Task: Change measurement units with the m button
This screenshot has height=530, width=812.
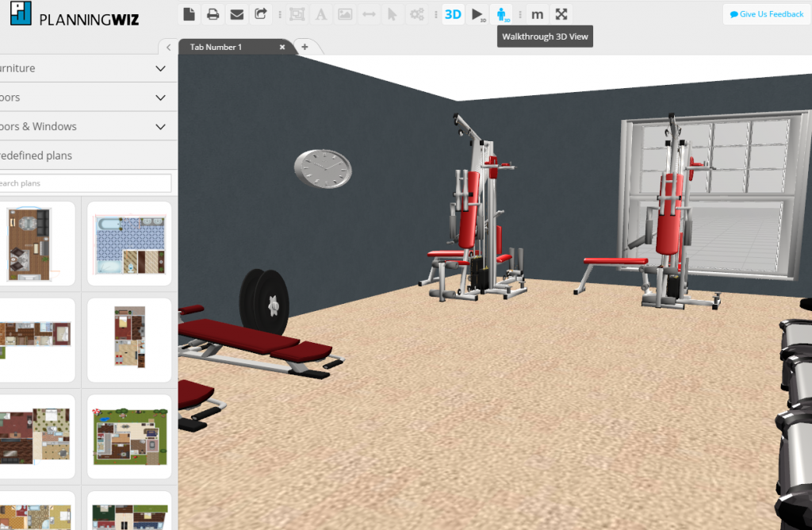Action: pos(538,14)
